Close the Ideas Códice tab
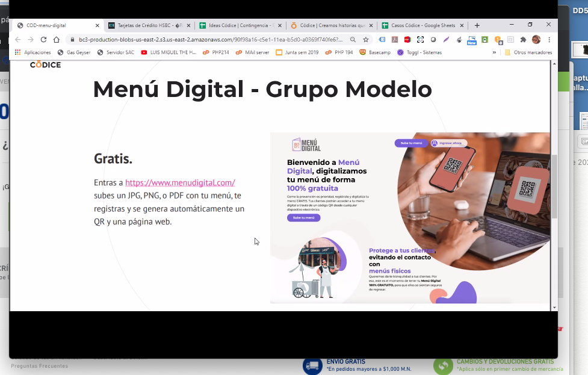 280,25
